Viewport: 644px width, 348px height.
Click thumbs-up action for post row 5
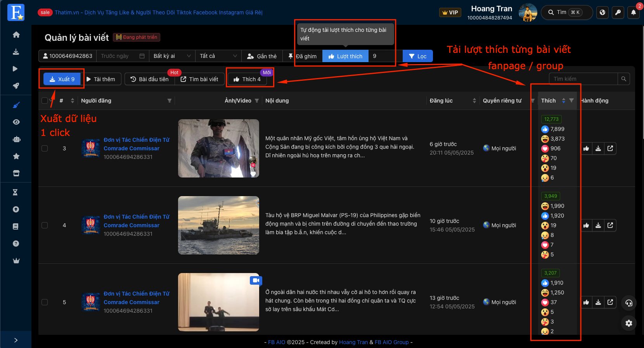586,302
